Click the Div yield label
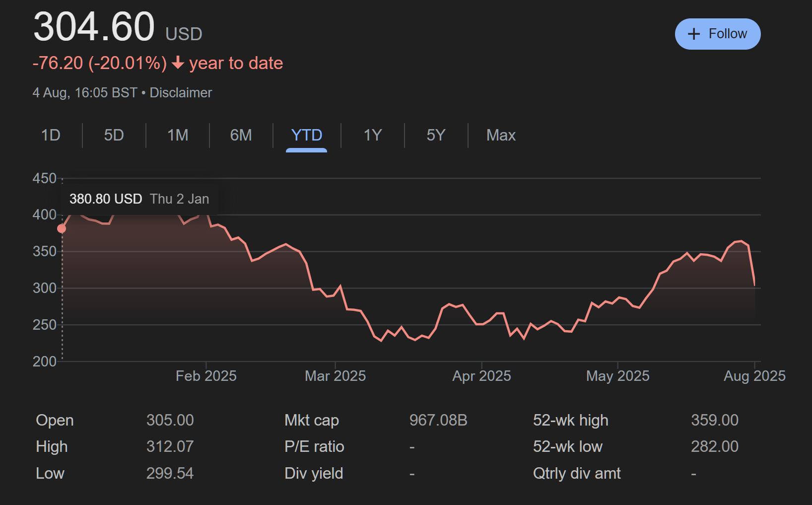The width and height of the screenshot is (812, 505). coord(314,473)
